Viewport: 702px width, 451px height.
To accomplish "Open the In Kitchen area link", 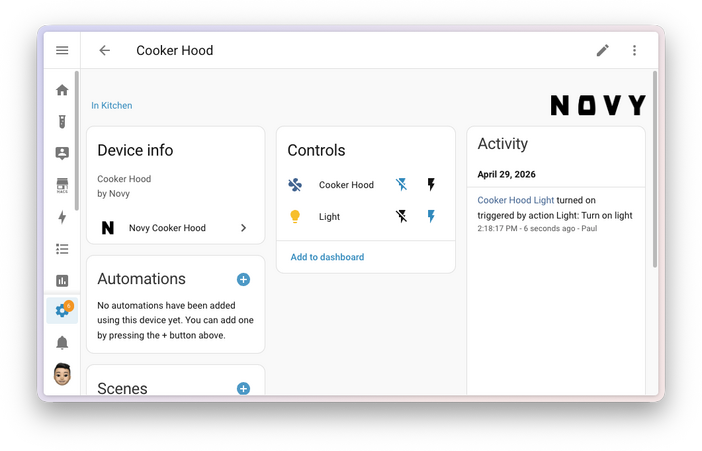I will [112, 106].
